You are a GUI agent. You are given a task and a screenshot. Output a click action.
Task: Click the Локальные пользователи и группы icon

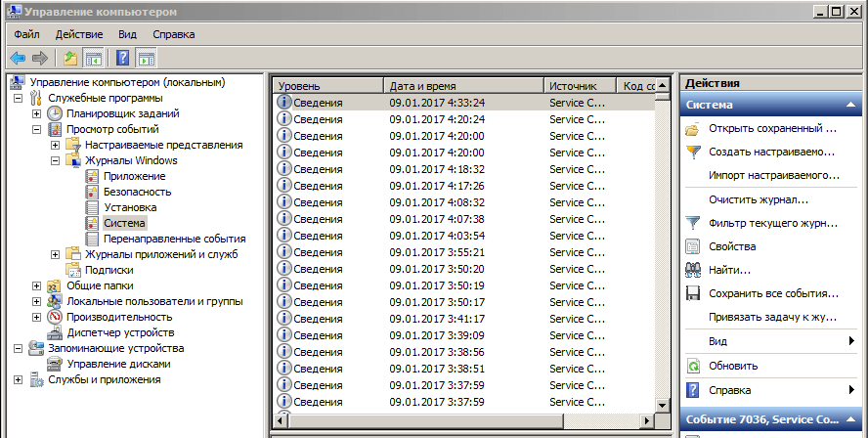pyautogui.click(x=55, y=301)
